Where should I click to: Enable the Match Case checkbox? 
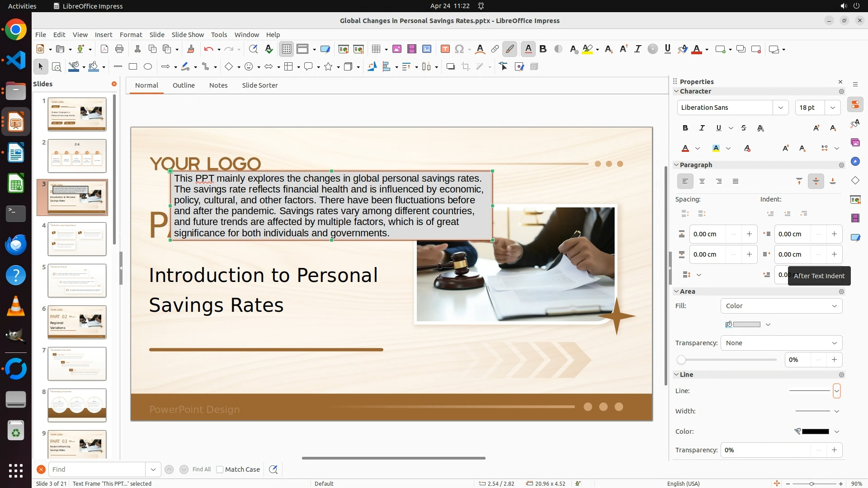tap(220, 469)
